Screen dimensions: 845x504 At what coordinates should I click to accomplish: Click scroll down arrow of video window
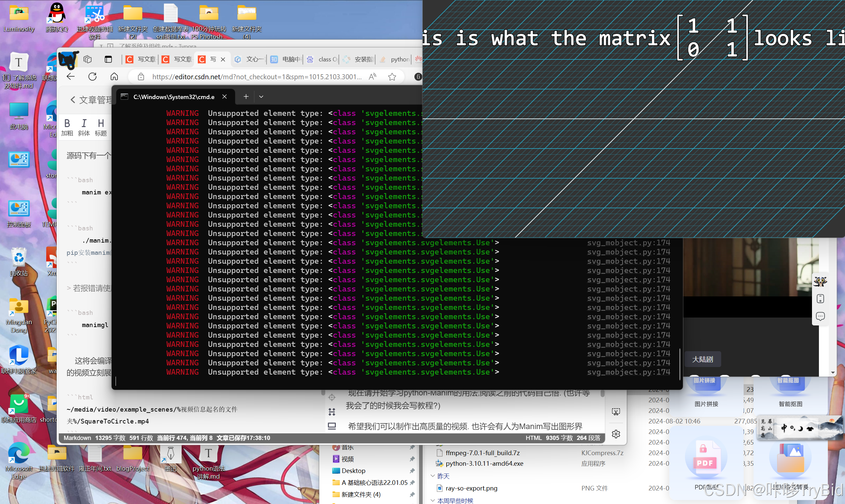tap(833, 373)
